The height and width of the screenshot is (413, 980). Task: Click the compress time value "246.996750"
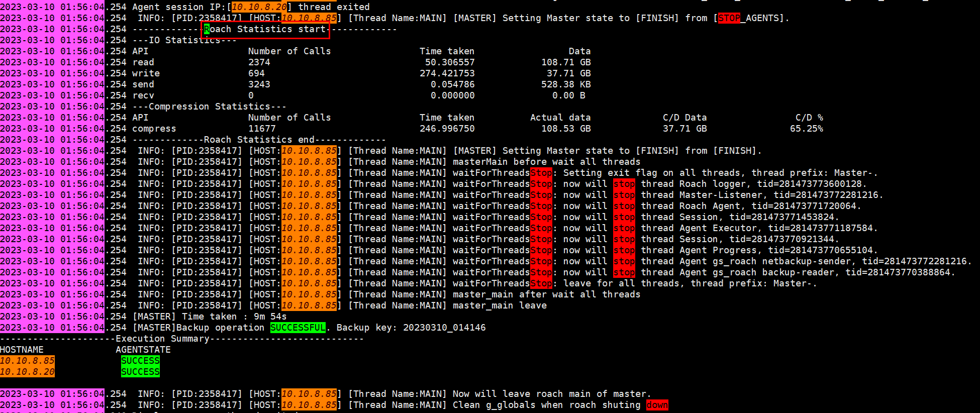[x=447, y=129]
